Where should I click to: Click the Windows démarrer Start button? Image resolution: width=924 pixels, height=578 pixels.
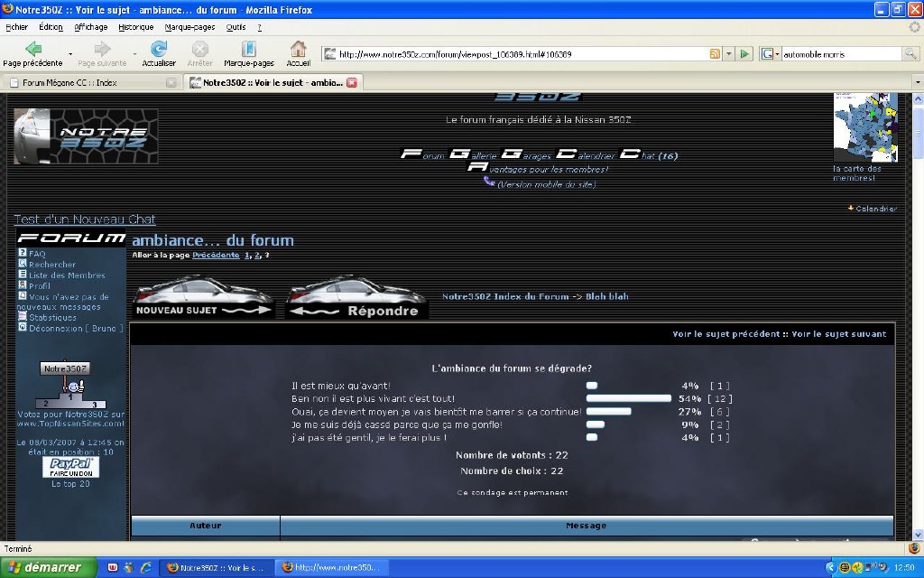coord(48,567)
